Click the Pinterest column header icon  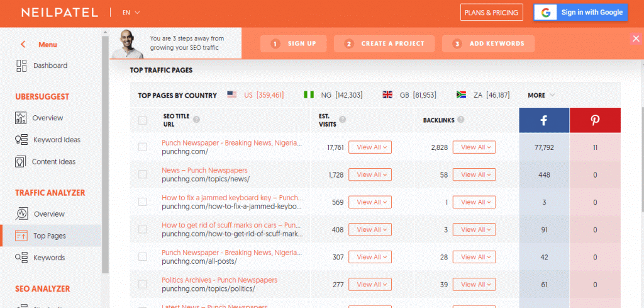(595, 120)
